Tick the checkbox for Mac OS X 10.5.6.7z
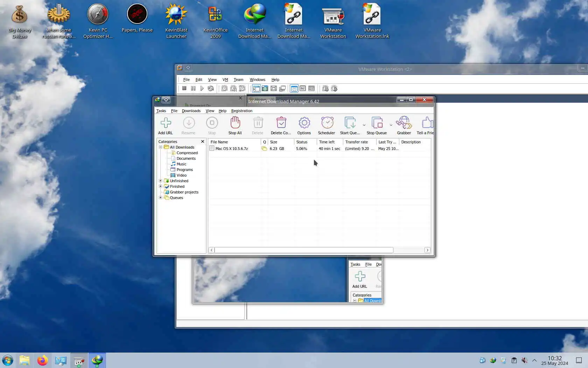Image resolution: width=588 pixels, height=368 pixels. [212, 148]
